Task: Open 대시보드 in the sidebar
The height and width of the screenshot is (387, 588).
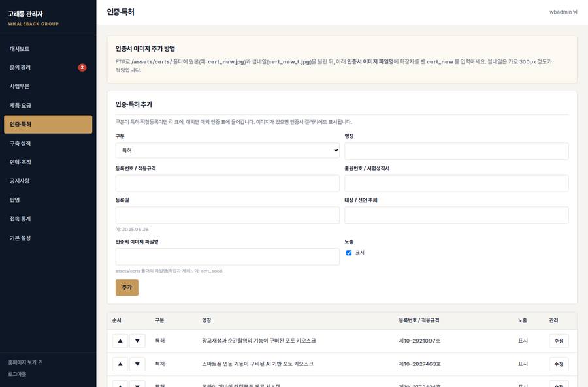Action: (48, 49)
